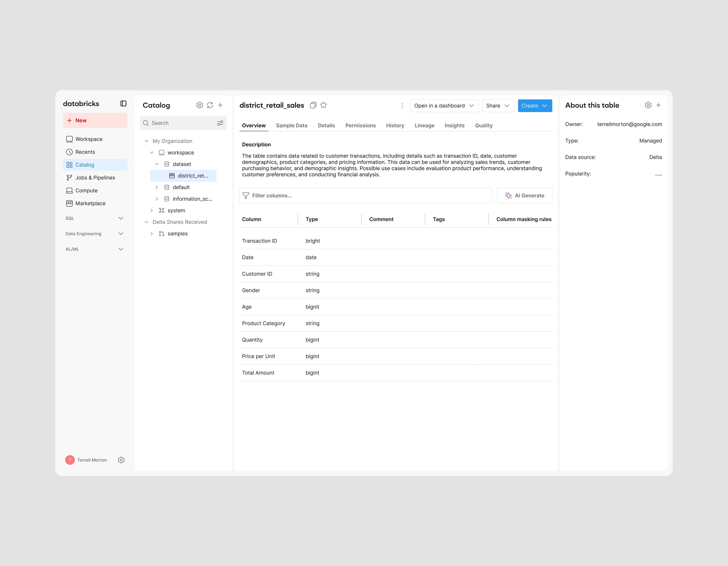Open the catalog filter options beside search
Screen dimensions: 728x566
click(220, 123)
